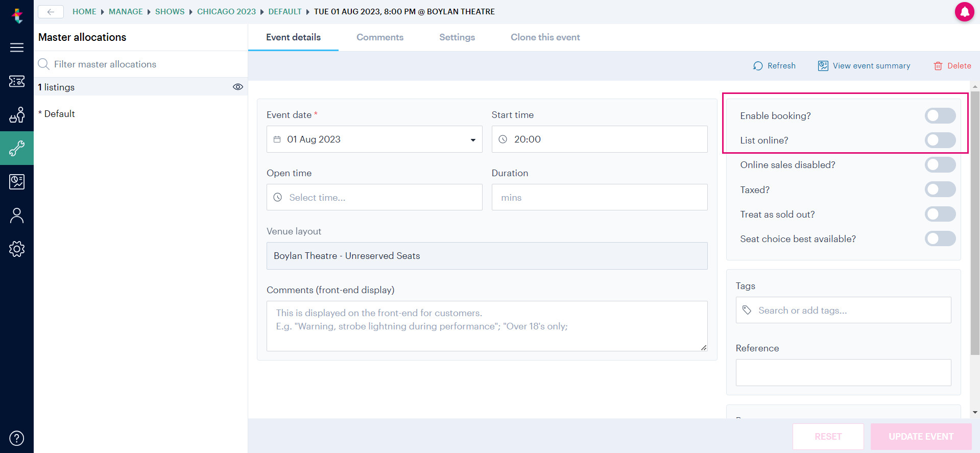Turn on the Enable booking switch

[x=940, y=115]
